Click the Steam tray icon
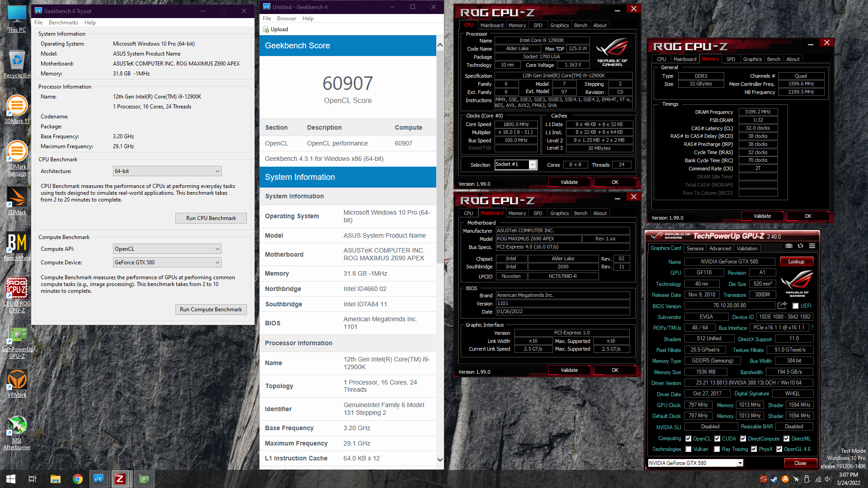868x488 pixels. 774,479
